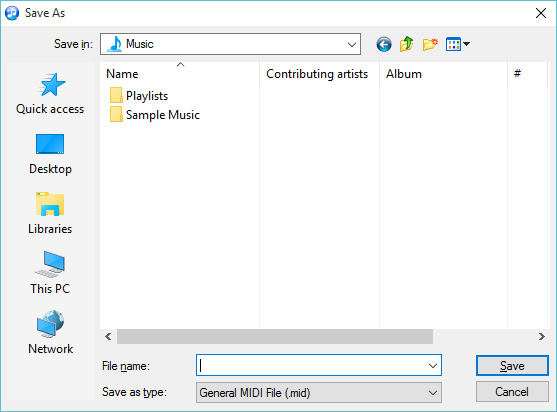Click the horizontal scrollbar right arrow
The image size is (557, 412).
pos(541,336)
